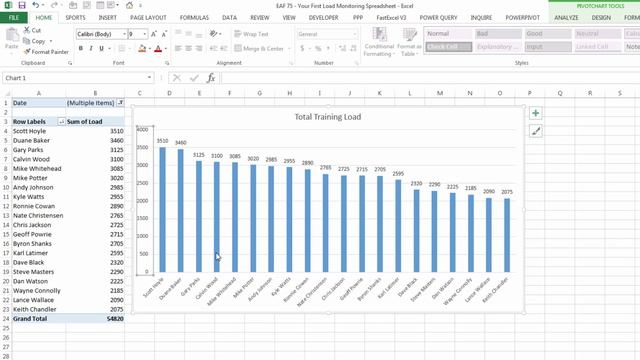640x360 pixels.
Task: Open Conditional Formatting menu
Action: coord(379,42)
